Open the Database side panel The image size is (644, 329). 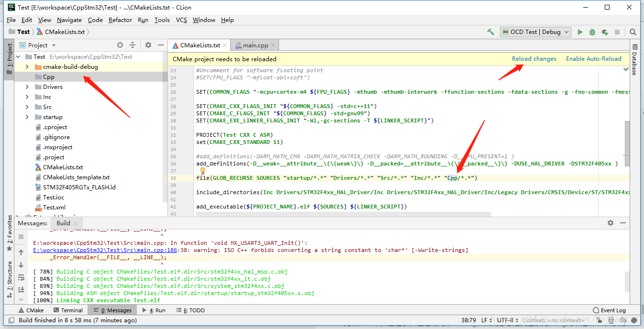click(634, 60)
